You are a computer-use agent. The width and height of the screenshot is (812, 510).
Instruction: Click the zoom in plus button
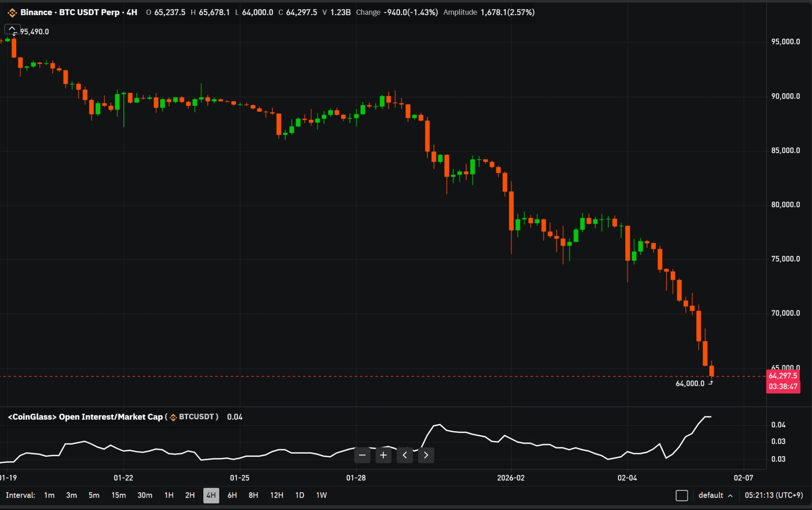[x=383, y=455]
